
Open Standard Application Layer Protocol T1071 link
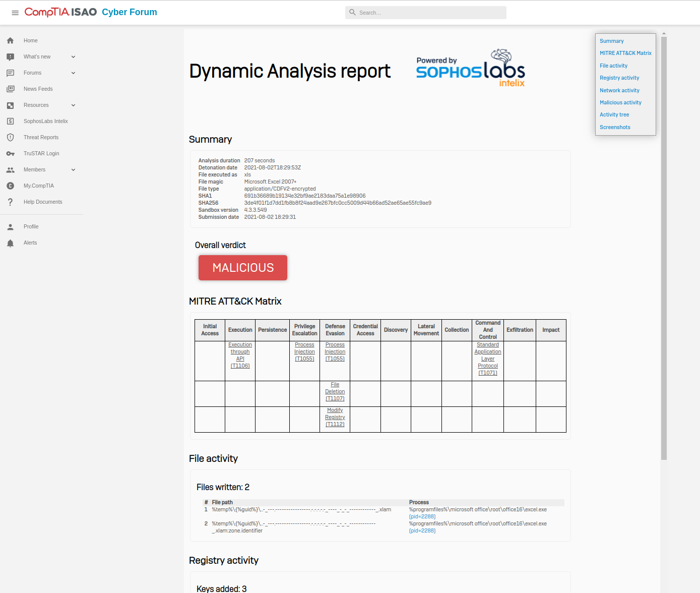pyautogui.click(x=488, y=359)
